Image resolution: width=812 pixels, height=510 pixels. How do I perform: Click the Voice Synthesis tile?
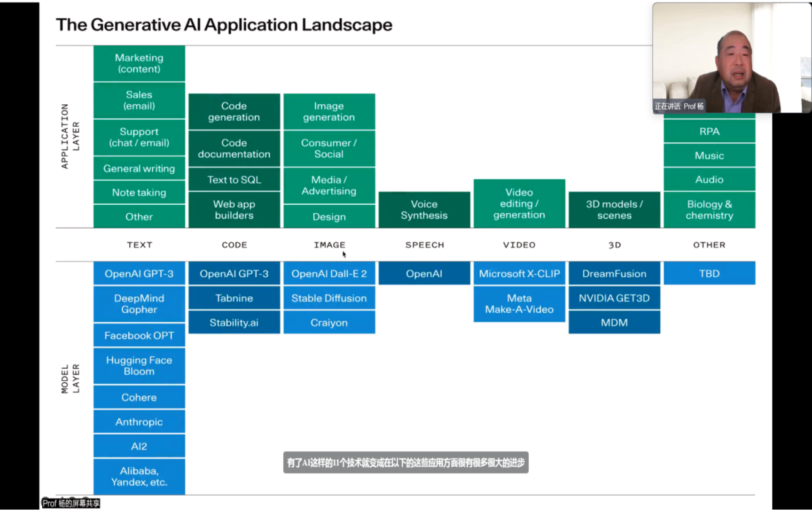coord(424,210)
